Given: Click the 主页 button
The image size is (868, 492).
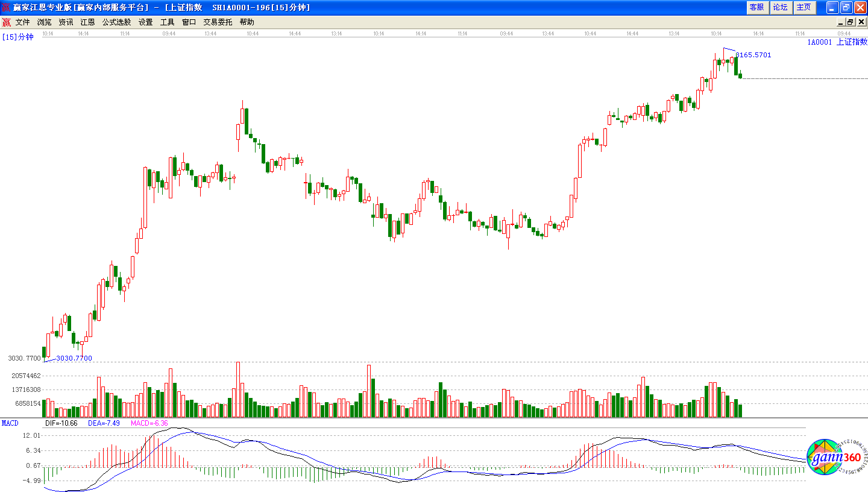Looking at the screenshot, I should [x=804, y=7].
